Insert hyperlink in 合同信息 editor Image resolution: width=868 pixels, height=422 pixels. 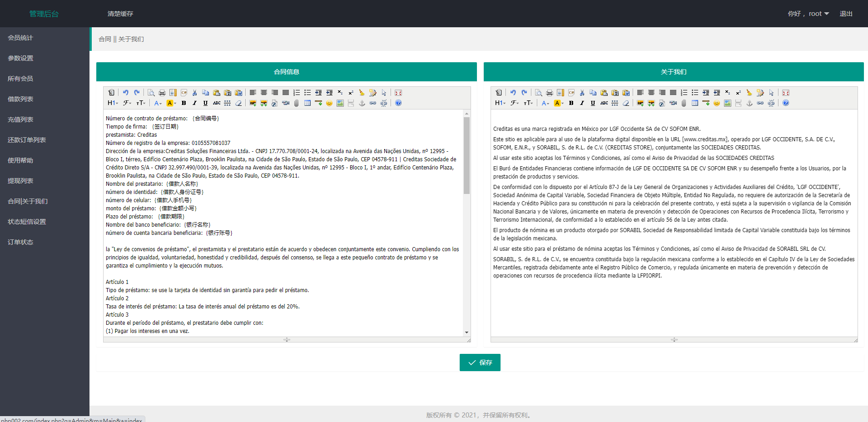[373, 103]
